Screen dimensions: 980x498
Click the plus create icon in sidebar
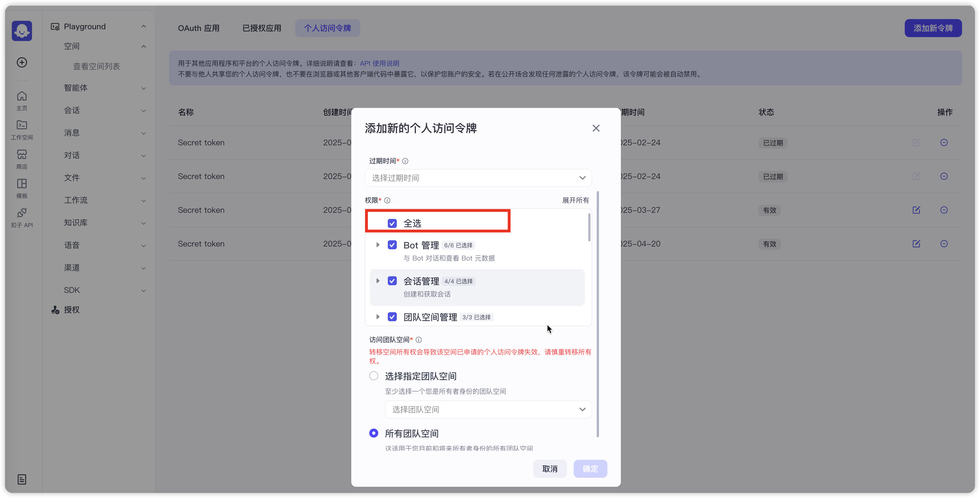pos(22,62)
